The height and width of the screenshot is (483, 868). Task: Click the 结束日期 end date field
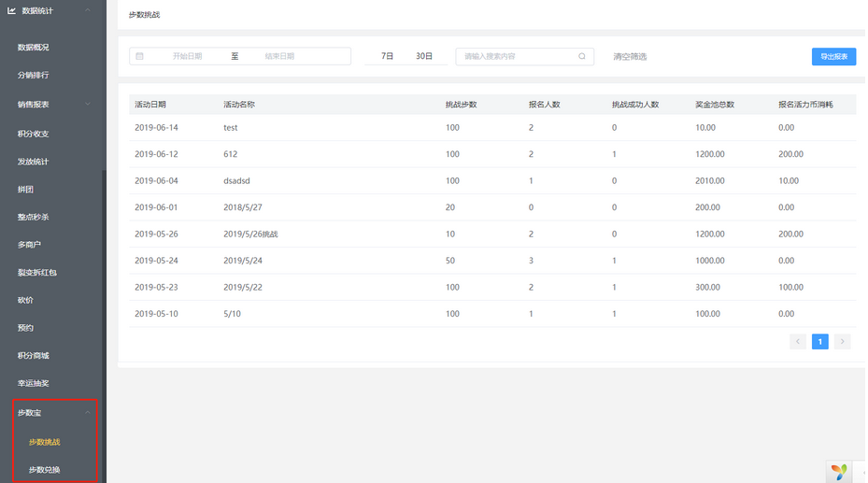pyautogui.click(x=279, y=56)
